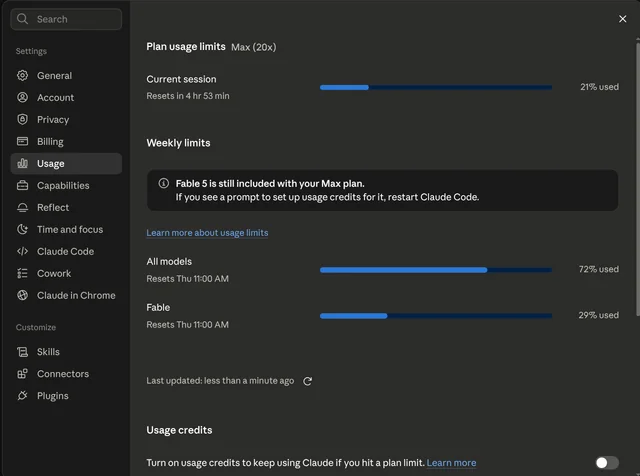
Task: Go to Claude Code settings
Action: click(x=66, y=251)
